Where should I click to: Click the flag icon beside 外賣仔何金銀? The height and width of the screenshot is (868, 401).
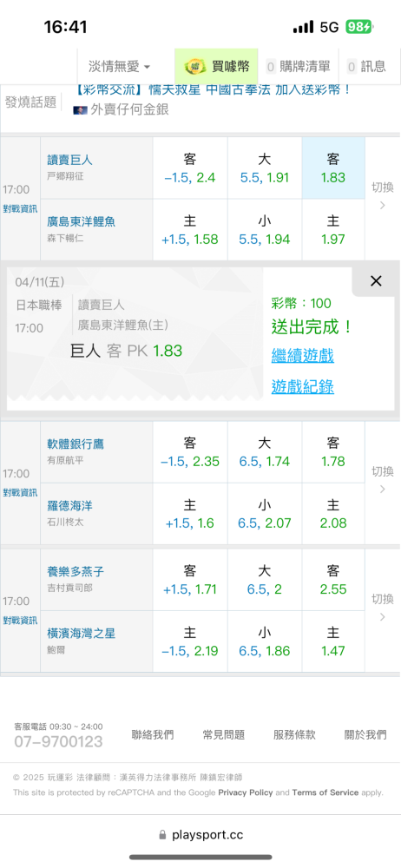point(81,110)
